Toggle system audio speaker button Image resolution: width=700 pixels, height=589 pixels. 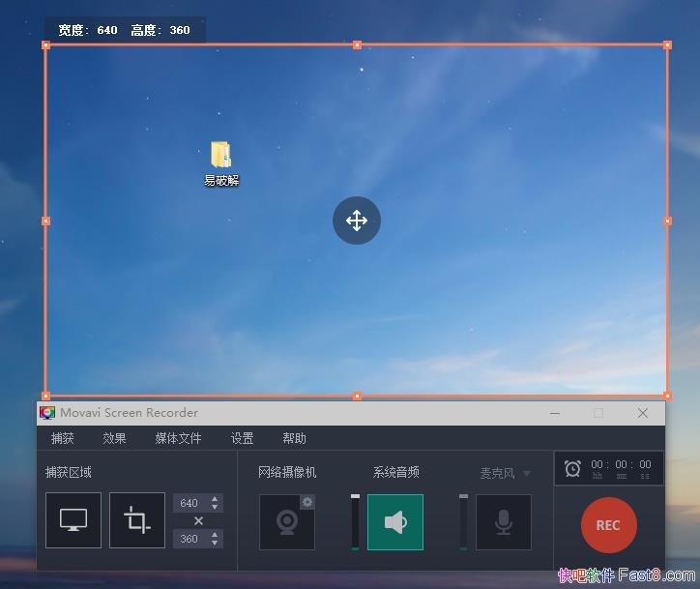point(395,522)
